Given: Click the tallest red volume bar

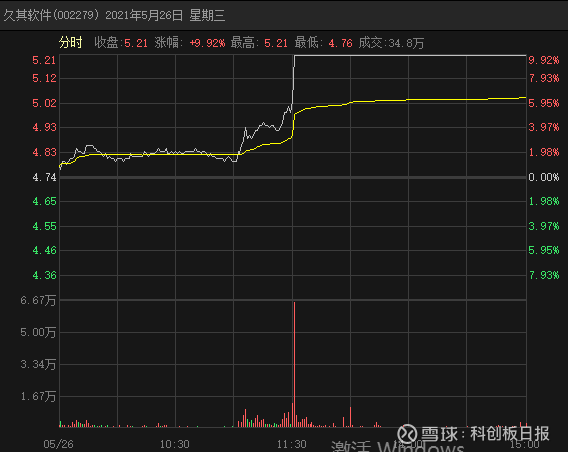Looking at the screenshot, I should pyautogui.click(x=295, y=364).
